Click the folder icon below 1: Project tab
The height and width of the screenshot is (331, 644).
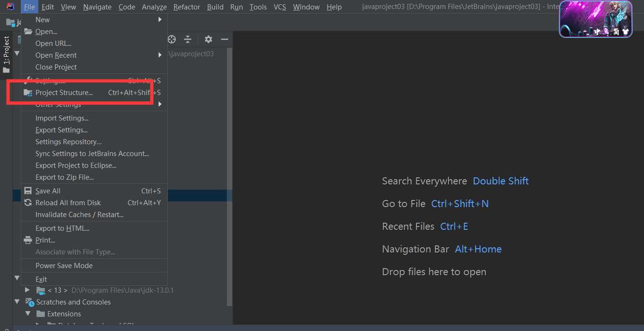(x=6, y=70)
